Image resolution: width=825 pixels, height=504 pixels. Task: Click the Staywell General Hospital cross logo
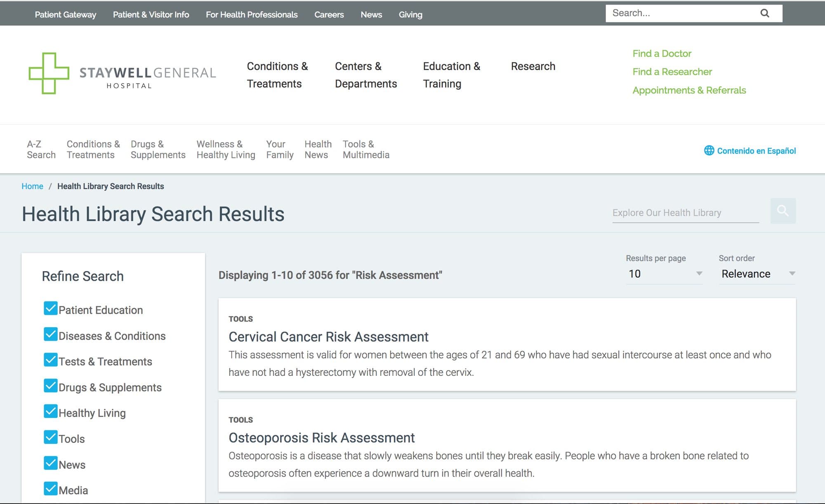[x=49, y=73]
